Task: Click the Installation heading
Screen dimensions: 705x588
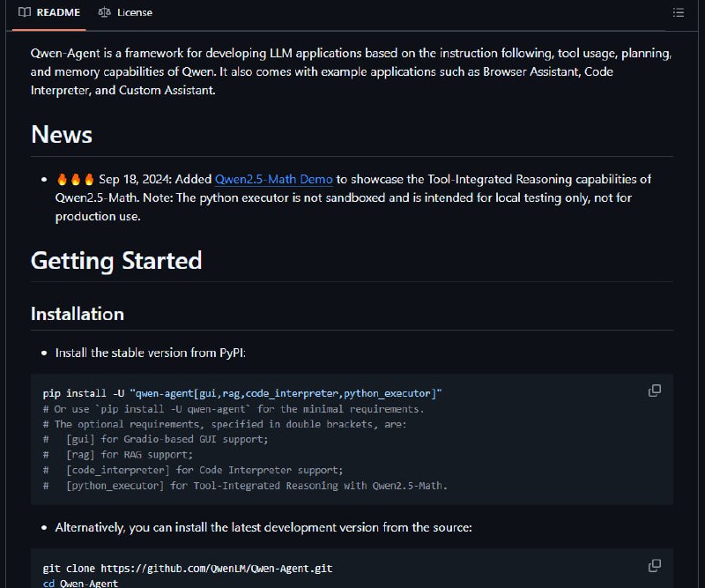Action: 78,314
